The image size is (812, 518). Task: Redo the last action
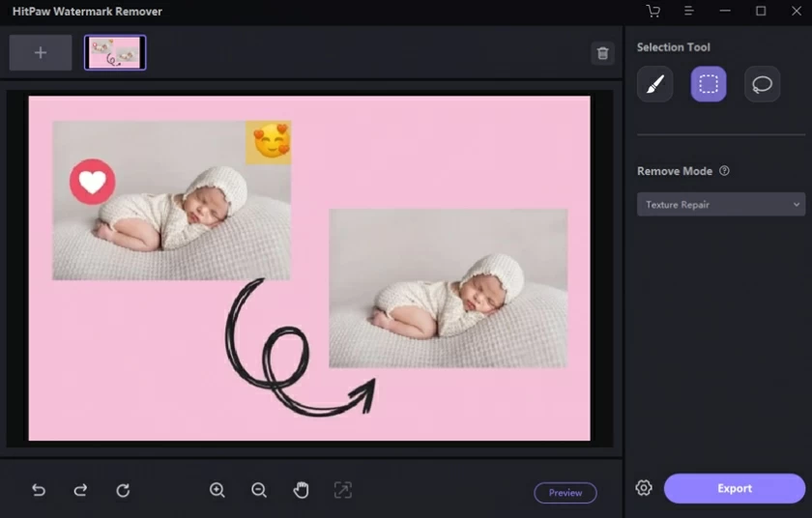coord(80,490)
